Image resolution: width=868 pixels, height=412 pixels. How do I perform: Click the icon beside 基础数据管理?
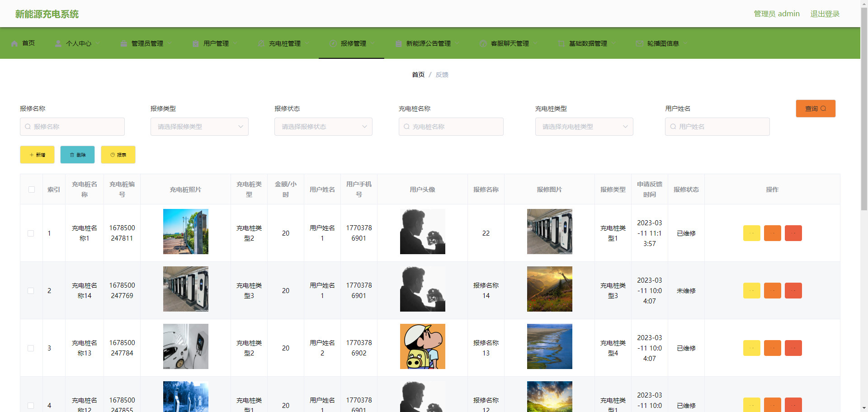tap(561, 43)
